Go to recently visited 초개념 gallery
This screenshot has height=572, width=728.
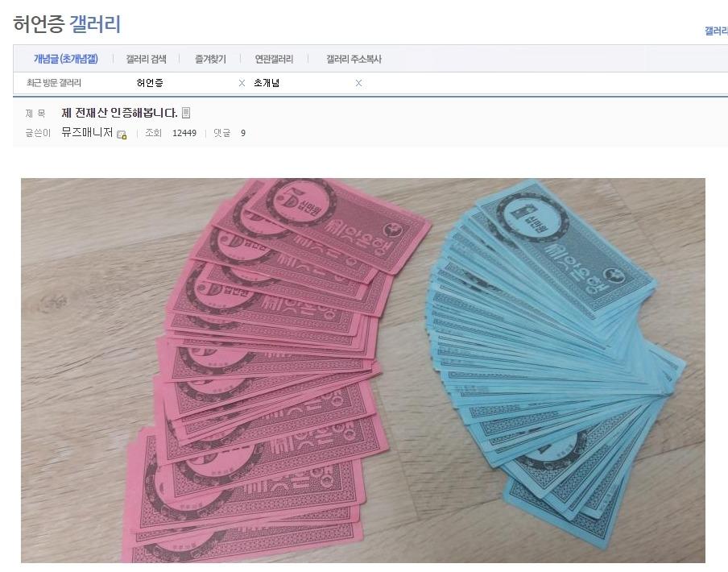(x=267, y=83)
